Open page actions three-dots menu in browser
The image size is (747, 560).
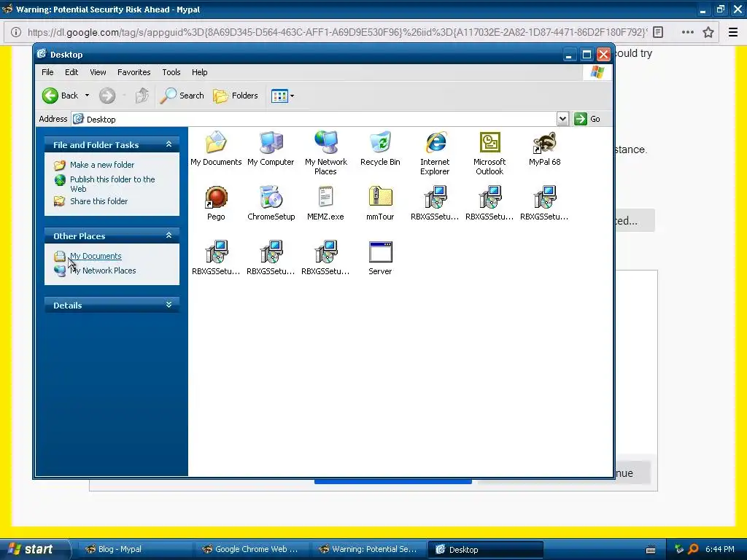tap(687, 32)
